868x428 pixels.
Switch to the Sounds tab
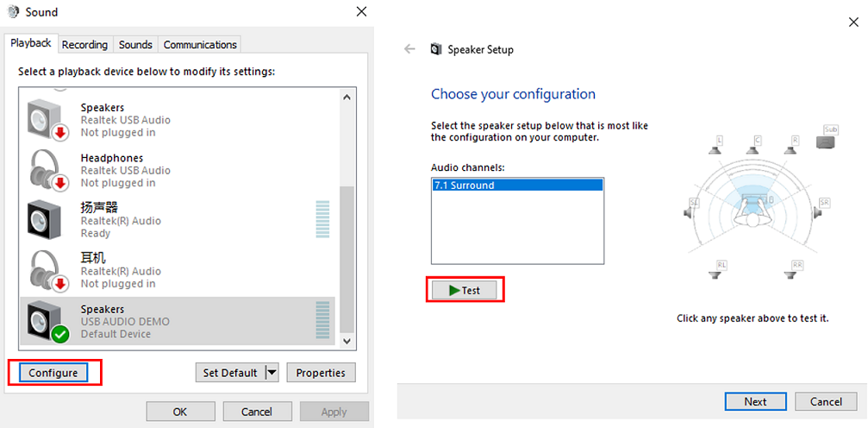(x=135, y=45)
